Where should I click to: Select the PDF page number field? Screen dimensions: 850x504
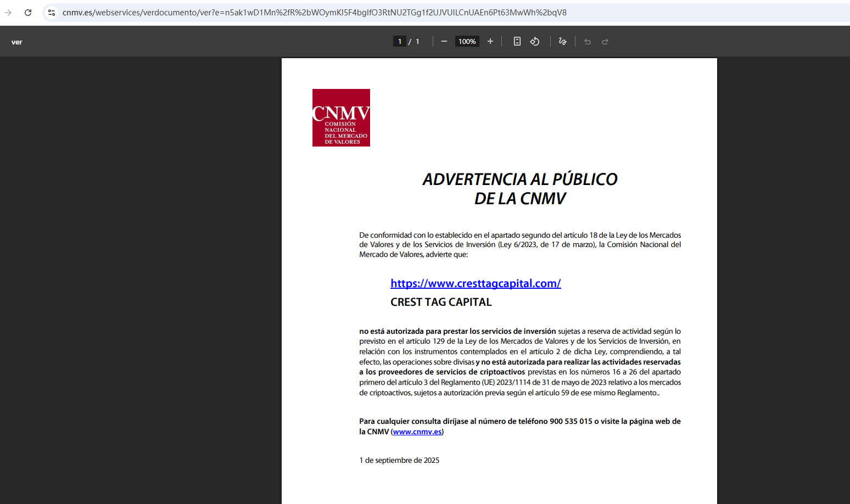pos(400,41)
